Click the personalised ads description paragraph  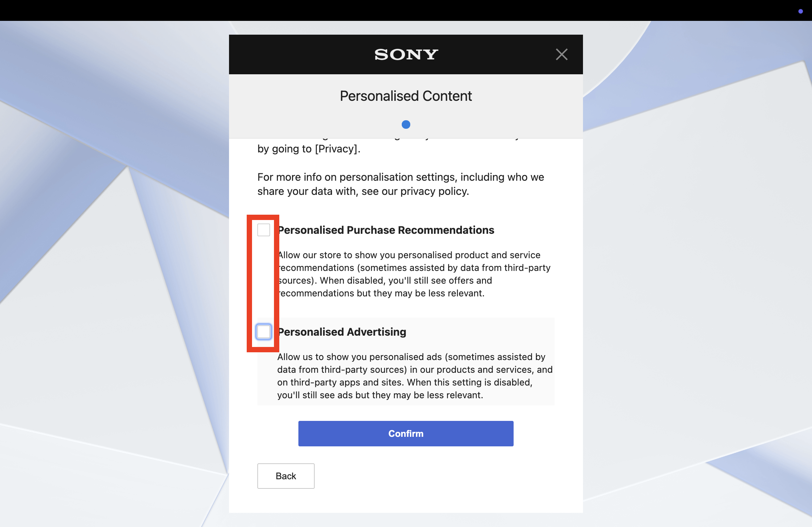(414, 376)
